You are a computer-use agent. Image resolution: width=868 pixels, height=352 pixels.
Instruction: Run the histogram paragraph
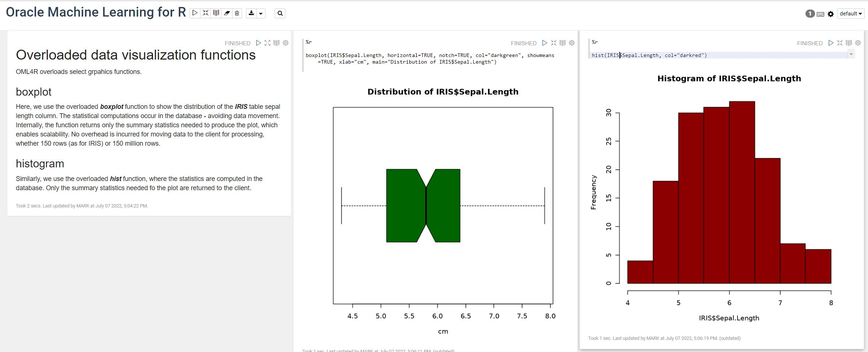pyautogui.click(x=830, y=43)
